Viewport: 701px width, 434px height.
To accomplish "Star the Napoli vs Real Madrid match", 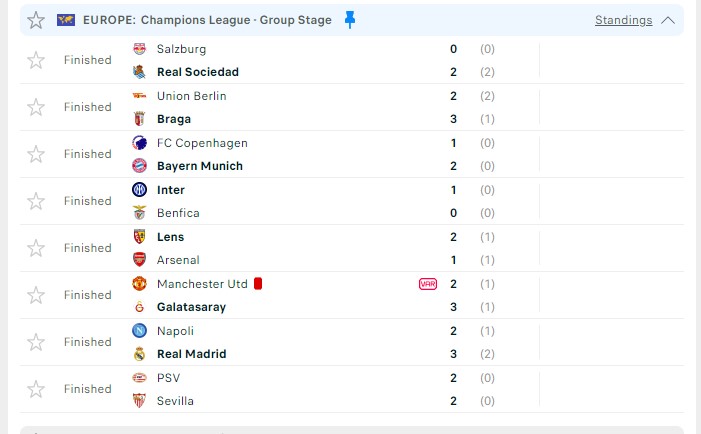I will [x=36, y=342].
